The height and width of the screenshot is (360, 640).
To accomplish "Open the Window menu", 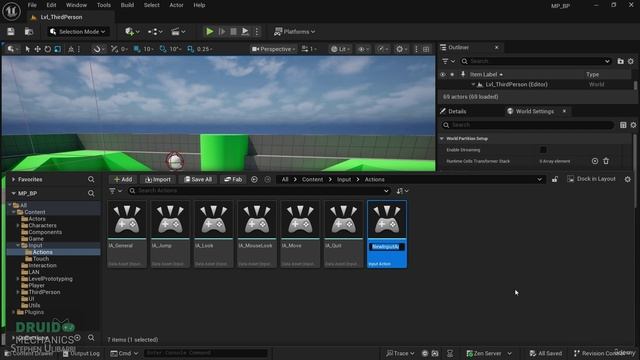I will 76,5.
